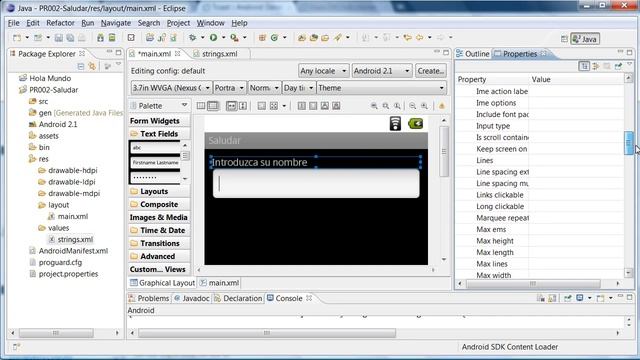Viewport: 640px width, 360px height.
Task: Expand the Layouts palette category
Action: tap(159, 191)
